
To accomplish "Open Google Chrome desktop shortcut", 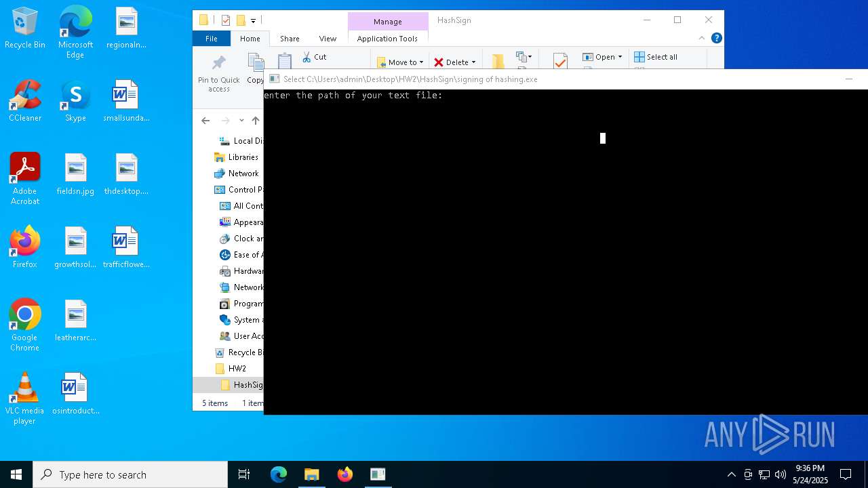I will point(25,325).
